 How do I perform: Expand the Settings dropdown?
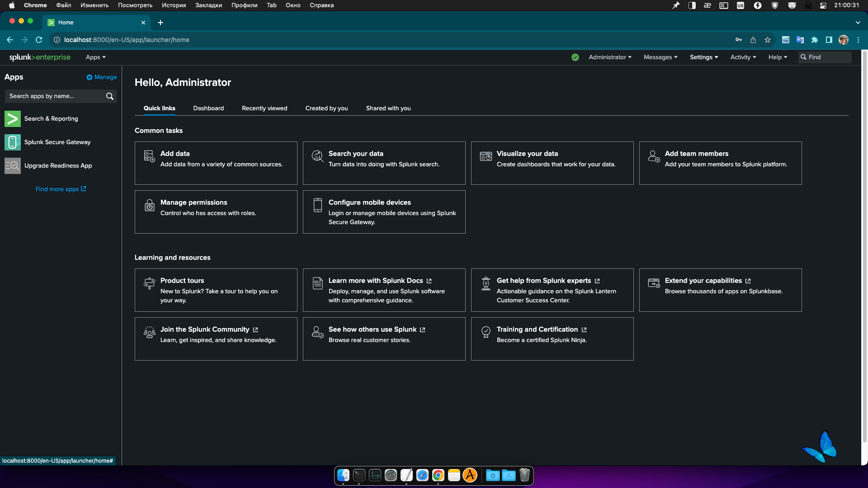click(x=703, y=57)
